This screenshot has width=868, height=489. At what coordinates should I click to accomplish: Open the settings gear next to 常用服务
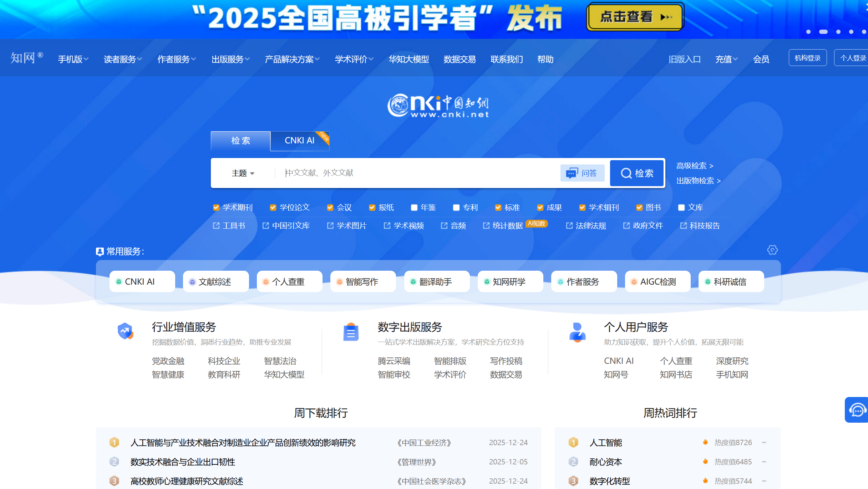point(772,250)
